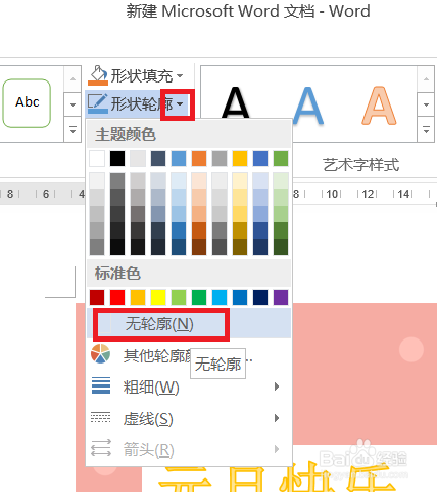The image size is (437, 492).
Task: Pick blue theme color swatch in top row
Action: coord(260,158)
